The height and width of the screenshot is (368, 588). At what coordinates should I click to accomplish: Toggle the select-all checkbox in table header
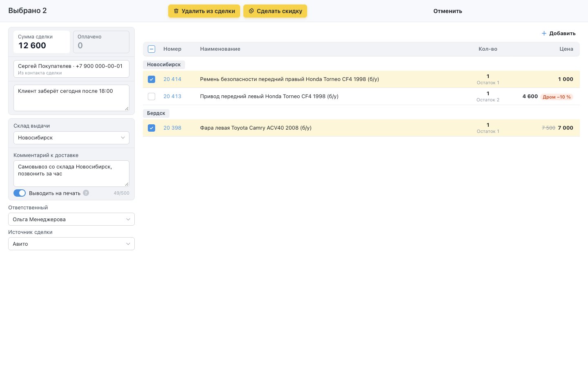(151, 49)
